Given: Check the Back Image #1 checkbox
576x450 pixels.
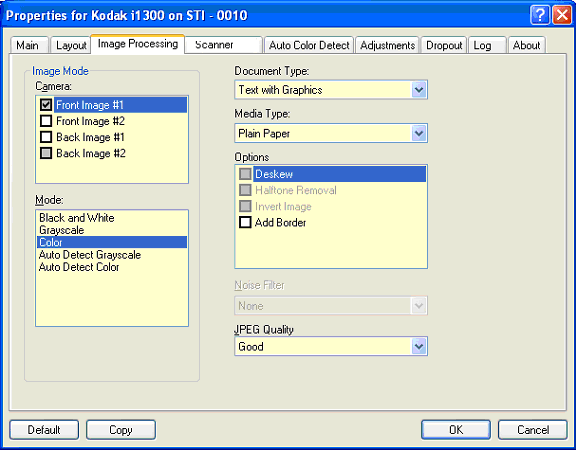Looking at the screenshot, I should coord(46,137).
